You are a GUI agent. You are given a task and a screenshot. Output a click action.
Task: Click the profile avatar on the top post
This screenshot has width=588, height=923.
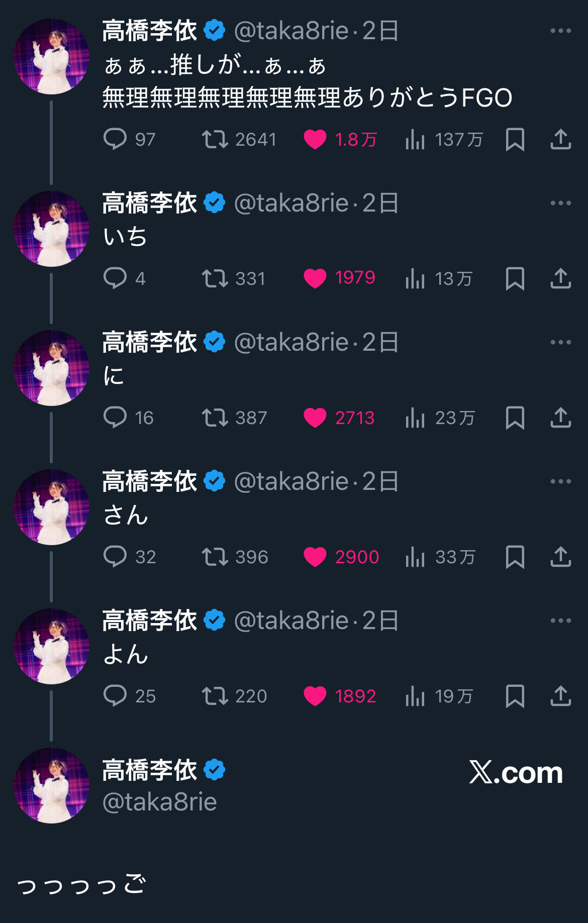click(x=51, y=56)
